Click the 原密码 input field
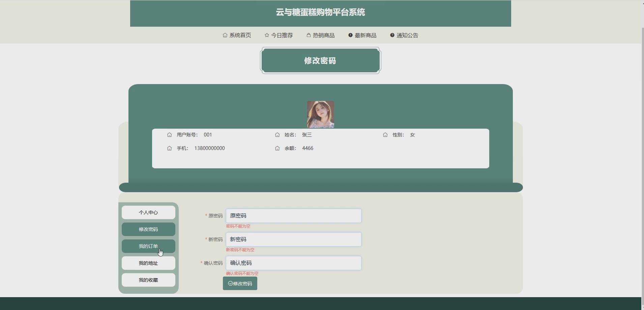Image resolution: width=644 pixels, height=310 pixels. (293, 216)
